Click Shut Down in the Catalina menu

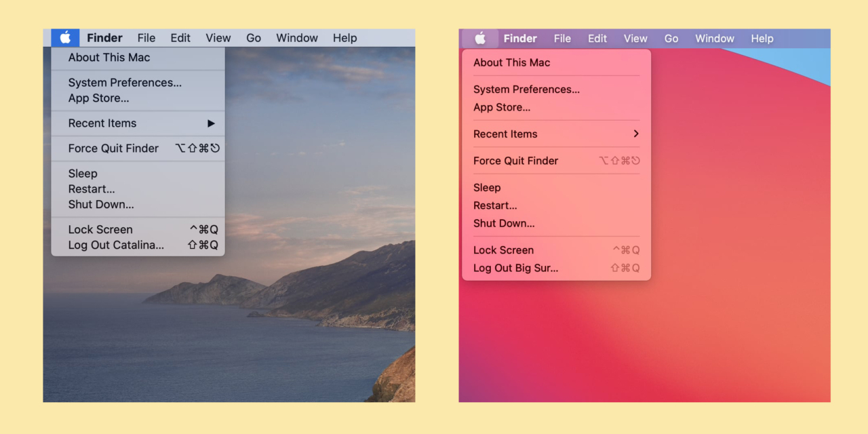[101, 205]
